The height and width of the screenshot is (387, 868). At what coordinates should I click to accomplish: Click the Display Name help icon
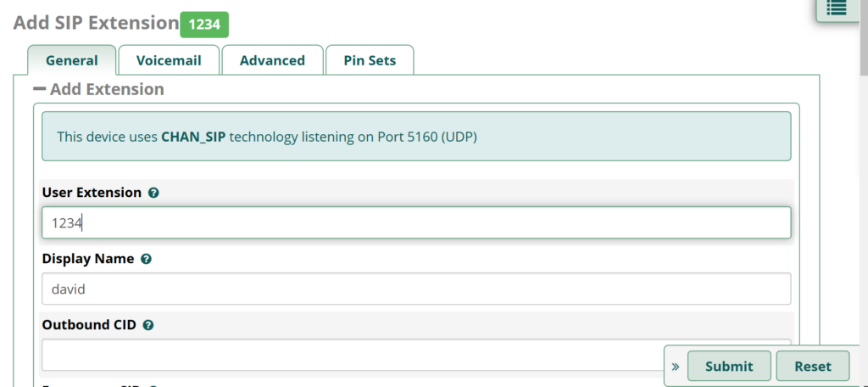coord(146,259)
